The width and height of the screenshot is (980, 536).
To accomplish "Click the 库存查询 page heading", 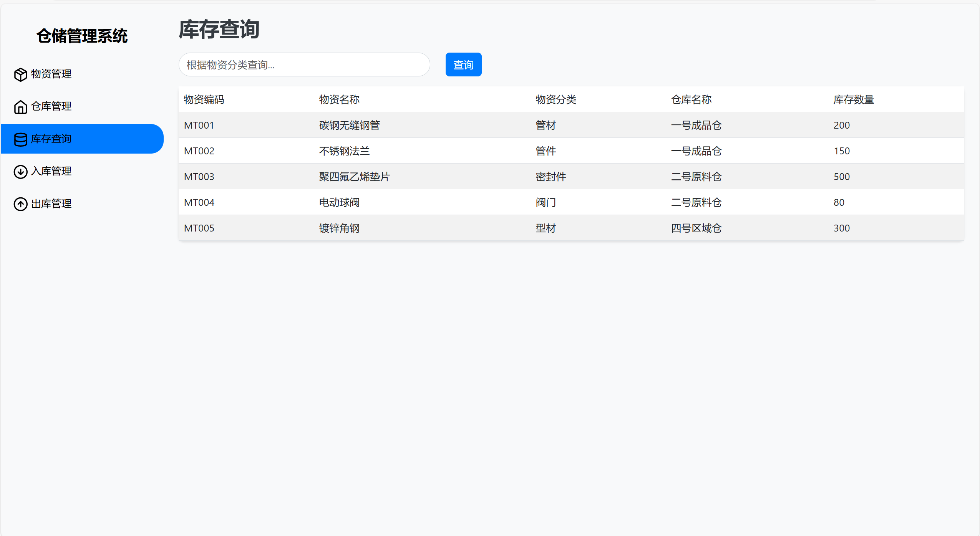I will (x=219, y=30).
